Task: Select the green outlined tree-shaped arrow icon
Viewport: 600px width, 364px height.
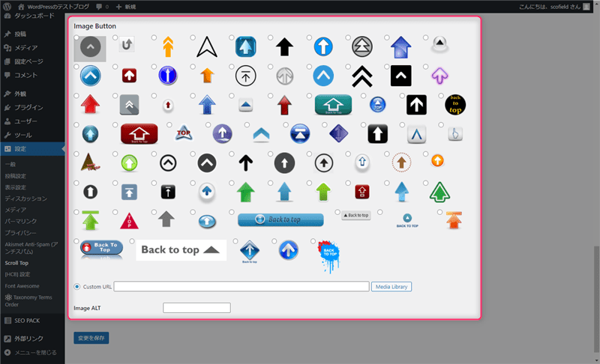Action: (439, 192)
